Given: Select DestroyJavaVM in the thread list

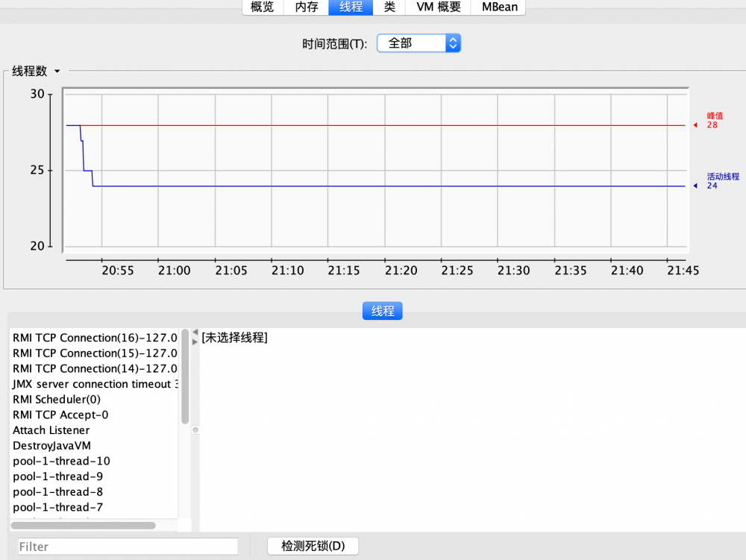Looking at the screenshot, I should (x=50, y=445).
